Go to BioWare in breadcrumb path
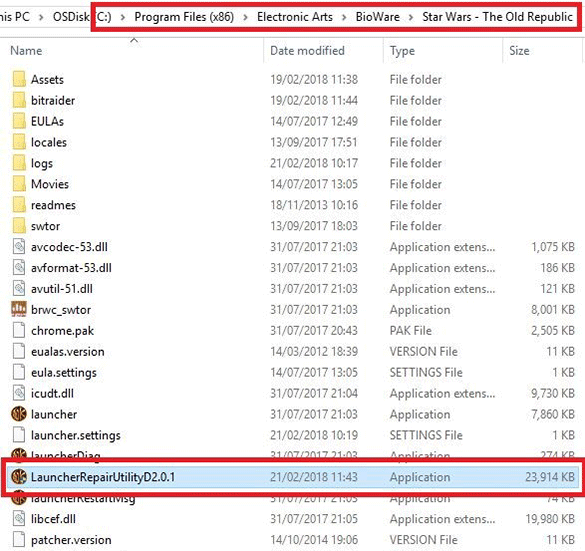Screen dimensions: 585x551 pos(378,17)
